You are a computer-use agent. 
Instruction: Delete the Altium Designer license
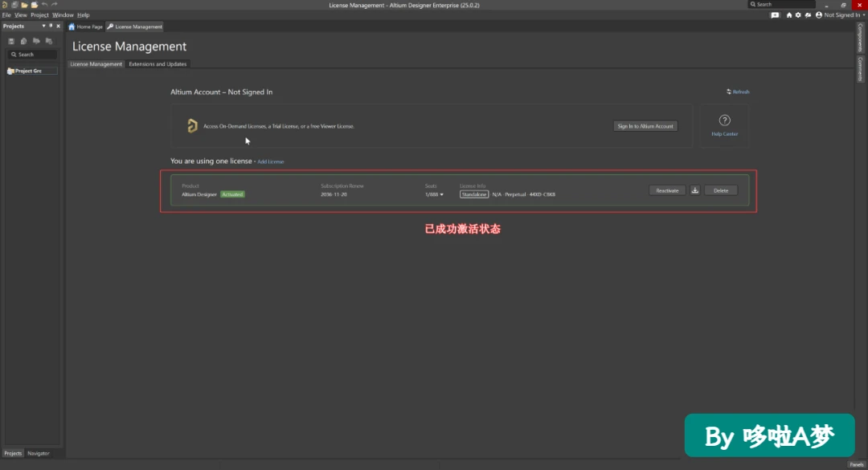(x=721, y=190)
